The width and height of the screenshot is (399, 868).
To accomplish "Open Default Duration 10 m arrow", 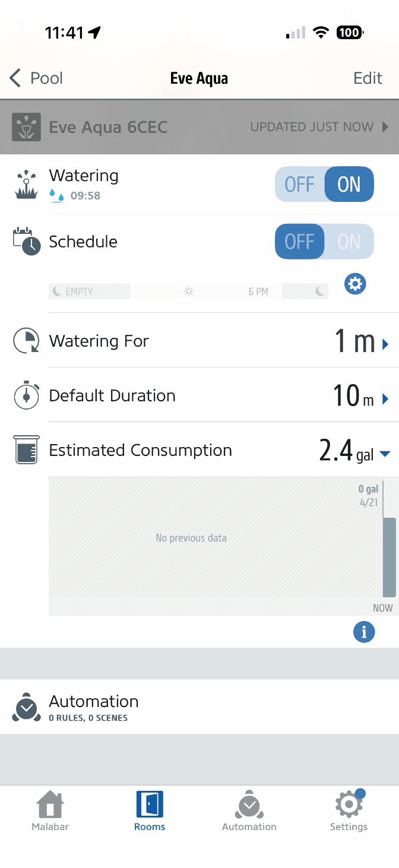I will pyautogui.click(x=385, y=399).
